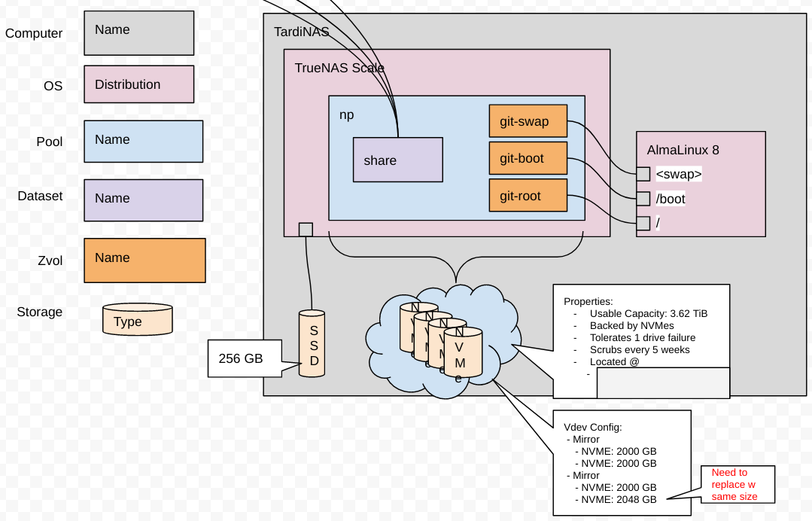Image resolution: width=812 pixels, height=521 pixels.
Task: Click the 'Zvol' legend label
Action: tap(50, 260)
